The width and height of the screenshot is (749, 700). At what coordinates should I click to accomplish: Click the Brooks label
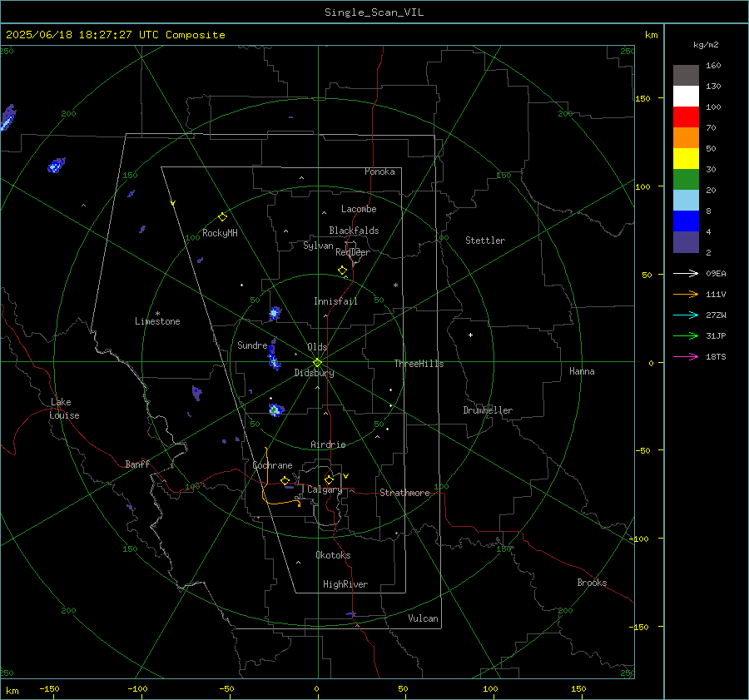tap(592, 583)
